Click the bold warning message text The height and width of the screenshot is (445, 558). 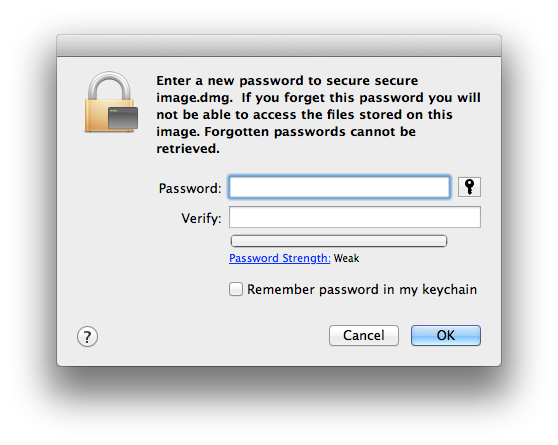pyautogui.click(x=318, y=115)
